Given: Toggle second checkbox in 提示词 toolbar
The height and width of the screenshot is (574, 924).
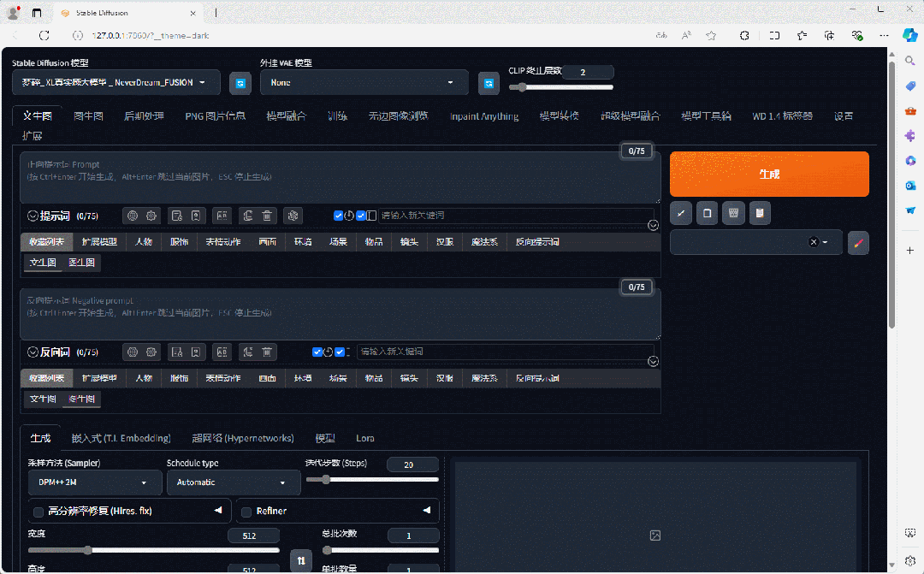Looking at the screenshot, I should pos(361,216).
